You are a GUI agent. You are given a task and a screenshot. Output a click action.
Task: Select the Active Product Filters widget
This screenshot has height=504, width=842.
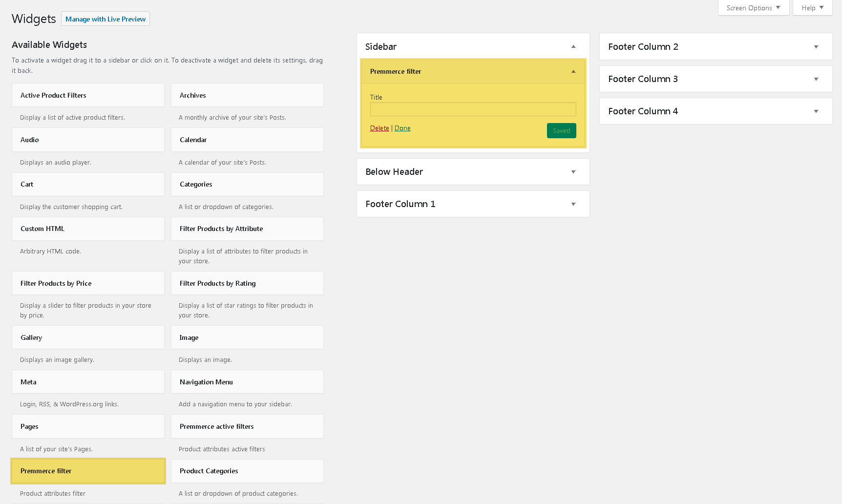pos(88,95)
